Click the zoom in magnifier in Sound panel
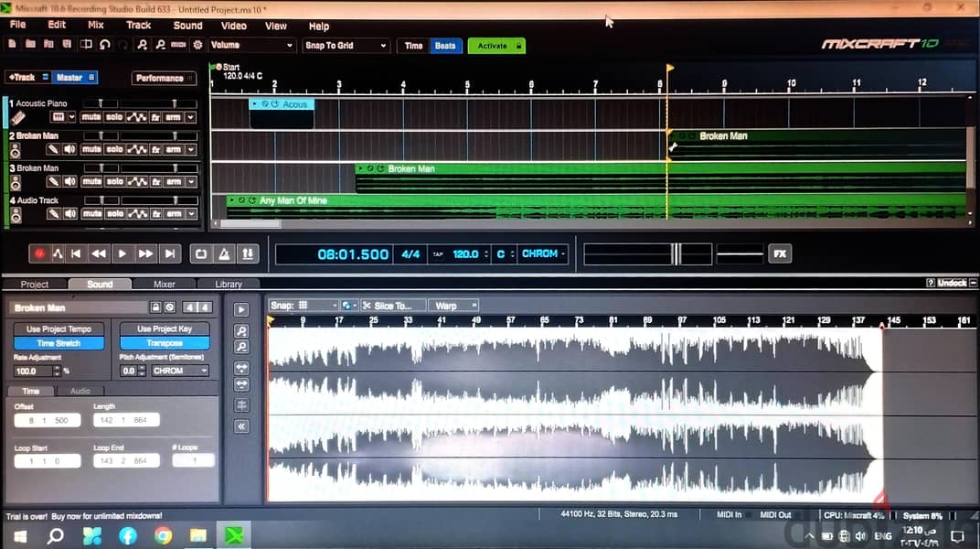This screenshot has height=549, width=980. (241, 331)
